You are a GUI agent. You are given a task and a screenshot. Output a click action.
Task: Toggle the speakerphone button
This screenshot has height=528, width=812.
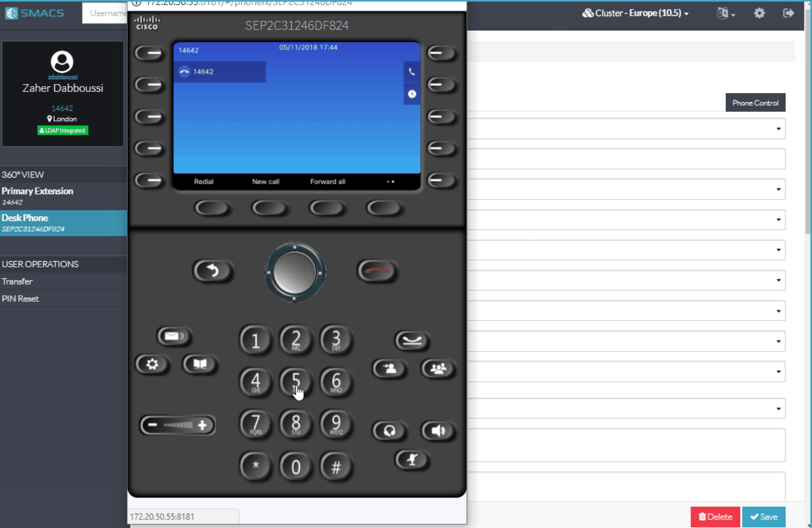tap(438, 431)
